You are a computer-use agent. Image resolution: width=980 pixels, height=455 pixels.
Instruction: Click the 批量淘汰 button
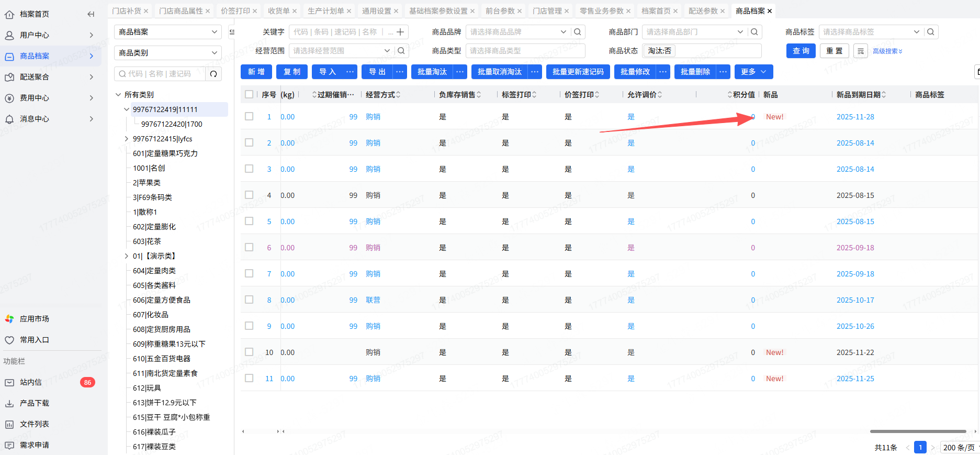(432, 72)
